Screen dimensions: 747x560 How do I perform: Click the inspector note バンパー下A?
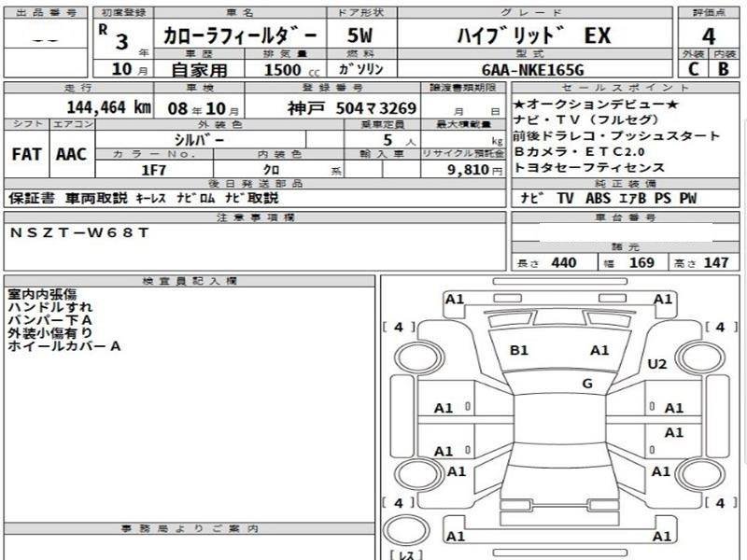point(49,320)
